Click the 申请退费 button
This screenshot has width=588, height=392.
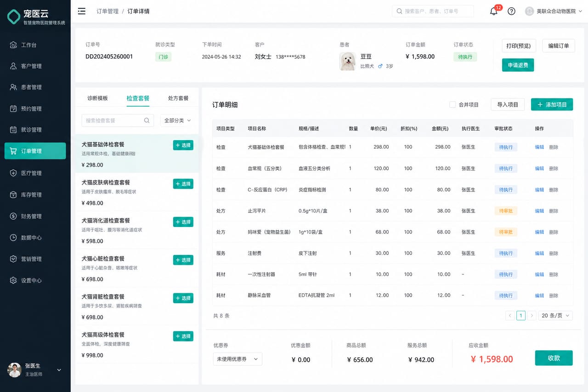[518, 65]
